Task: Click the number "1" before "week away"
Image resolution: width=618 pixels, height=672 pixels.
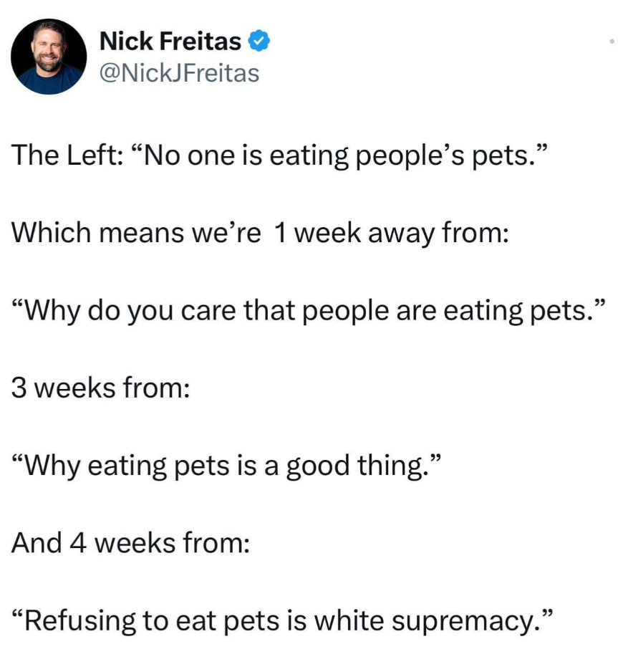Action: pos(281,233)
